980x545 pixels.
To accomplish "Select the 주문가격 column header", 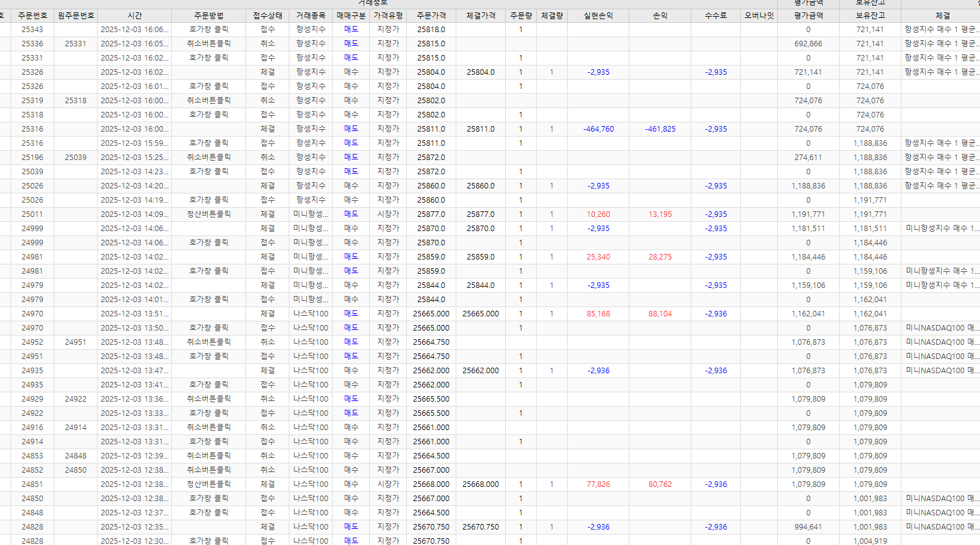I will click(x=431, y=15).
